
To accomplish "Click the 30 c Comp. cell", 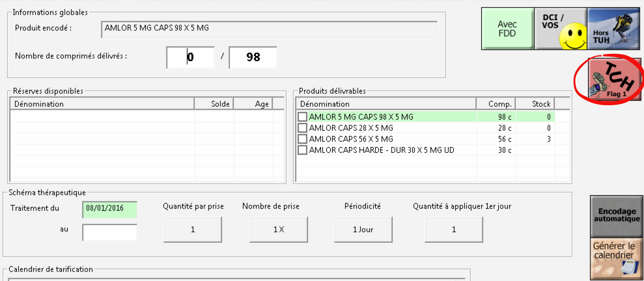I will tap(496, 150).
